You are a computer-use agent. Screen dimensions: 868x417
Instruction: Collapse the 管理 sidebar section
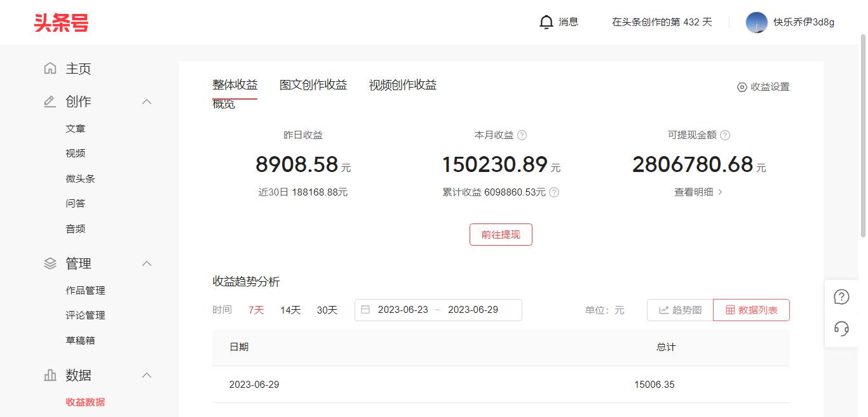[x=147, y=263]
